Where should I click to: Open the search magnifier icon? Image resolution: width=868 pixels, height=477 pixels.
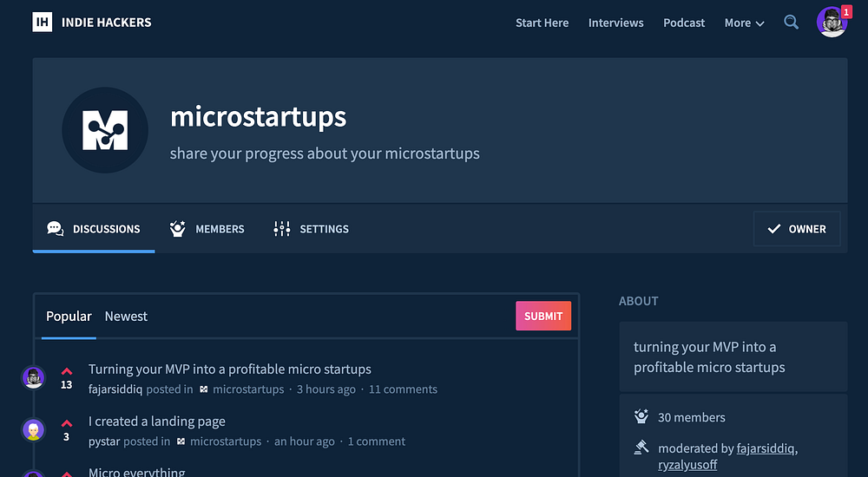791,23
